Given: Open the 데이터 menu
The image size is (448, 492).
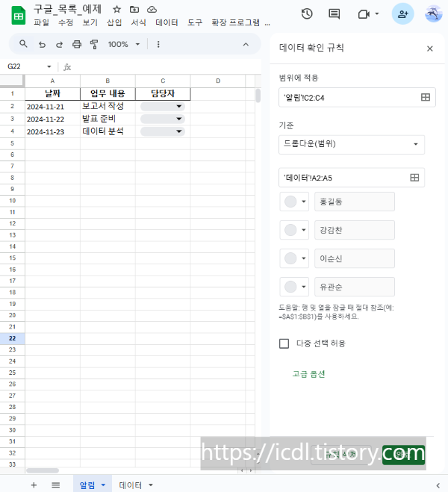Looking at the screenshot, I should [167, 22].
